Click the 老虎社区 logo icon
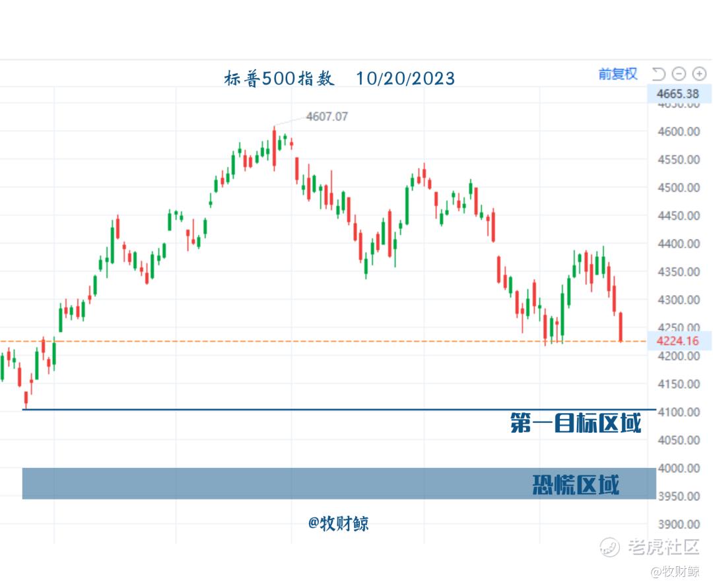 pos(609,546)
